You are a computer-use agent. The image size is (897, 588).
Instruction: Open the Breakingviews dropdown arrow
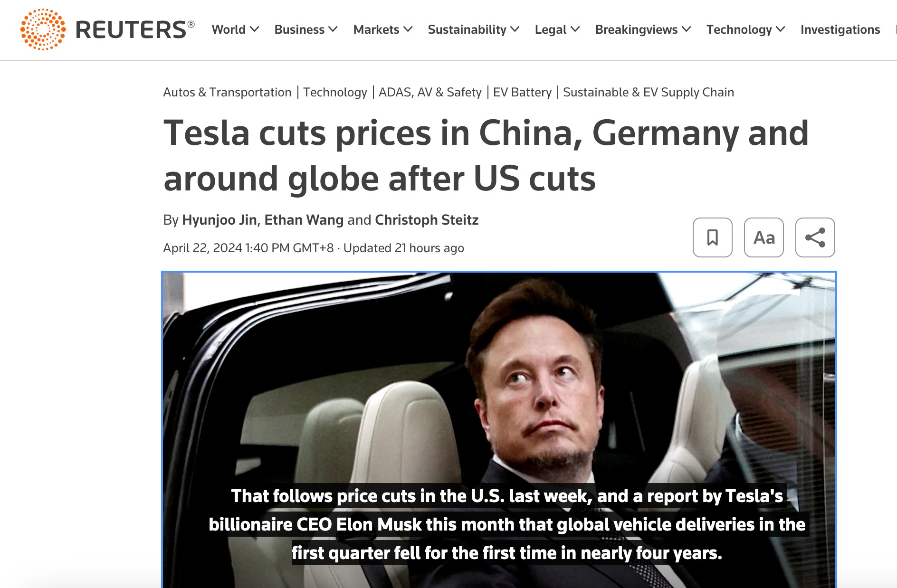pyautogui.click(x=686, y=29)
